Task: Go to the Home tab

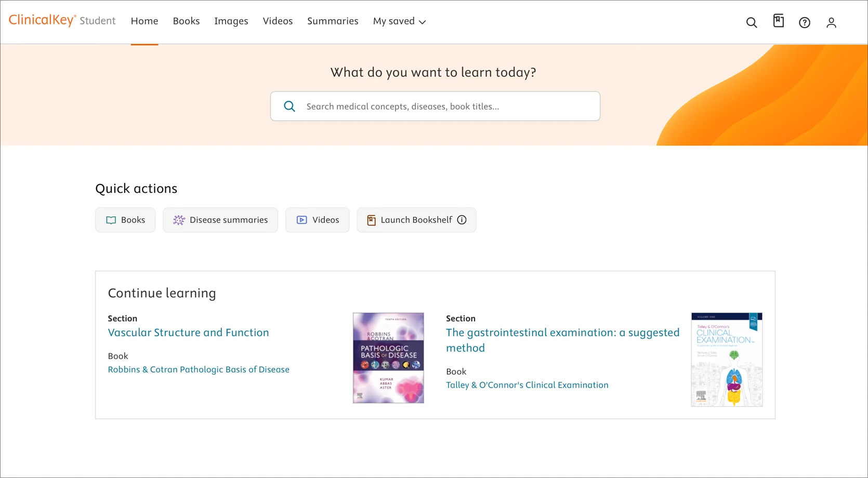Action: (x=144, y=21)
